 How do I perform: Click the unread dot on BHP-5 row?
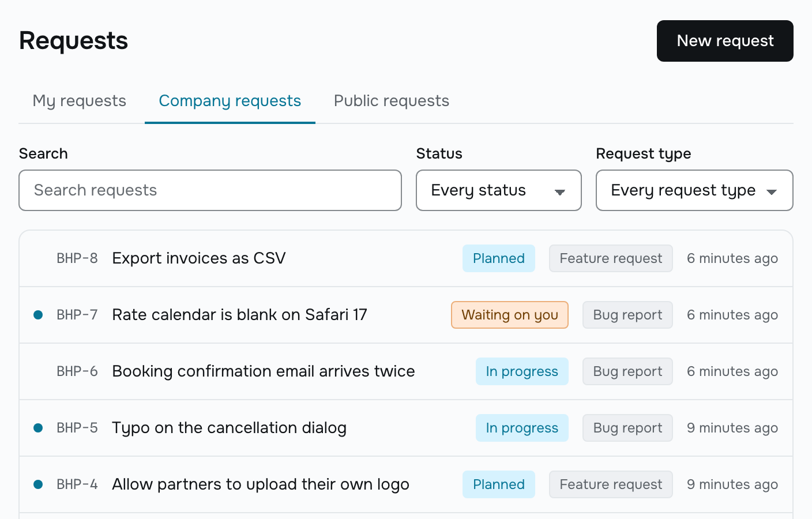click(38, 428)
